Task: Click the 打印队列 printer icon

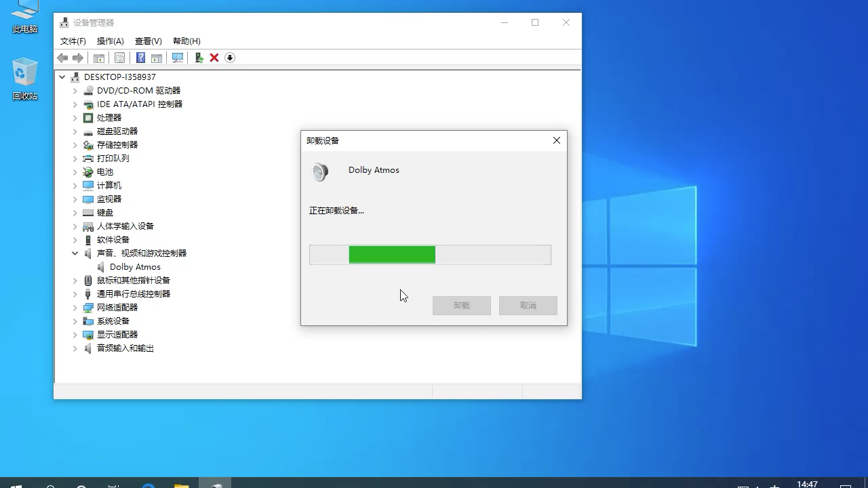Action: point(88,159)
